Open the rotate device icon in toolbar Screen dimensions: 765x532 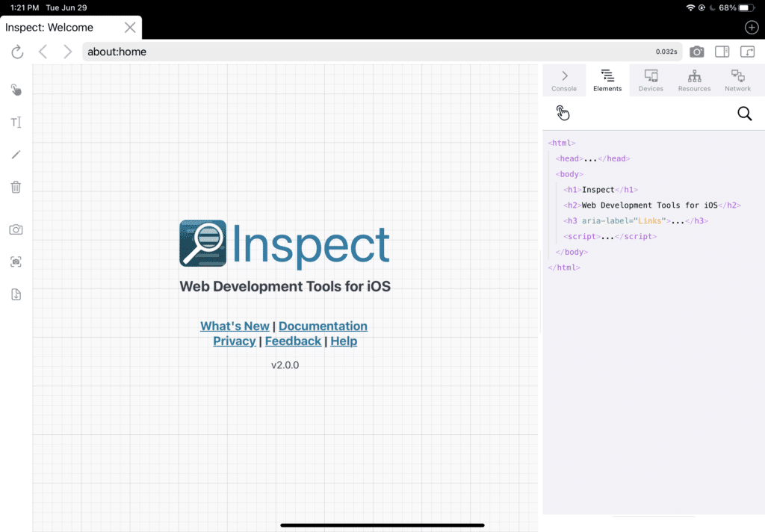pos(747,52)
